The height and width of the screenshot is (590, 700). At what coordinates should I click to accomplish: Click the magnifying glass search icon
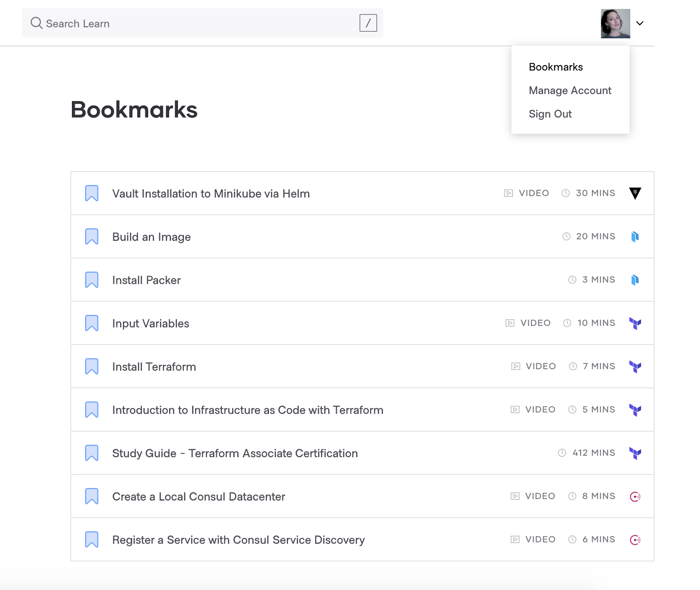pos(36,23)
